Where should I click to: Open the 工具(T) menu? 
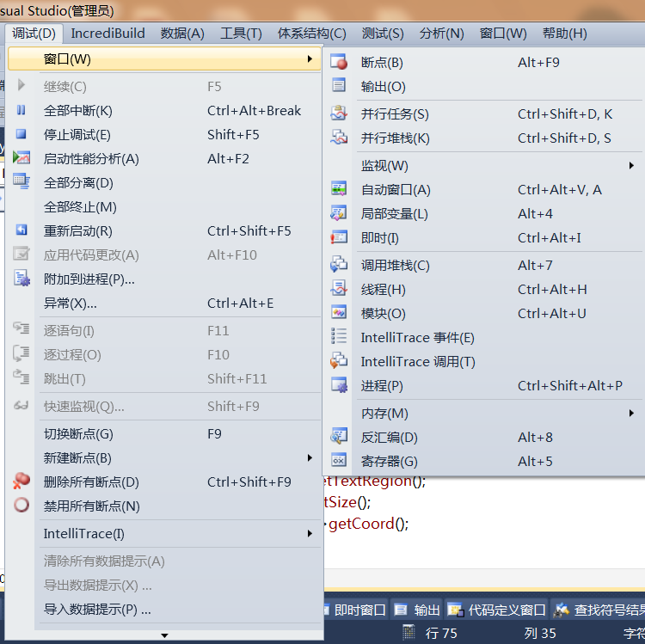241,34
